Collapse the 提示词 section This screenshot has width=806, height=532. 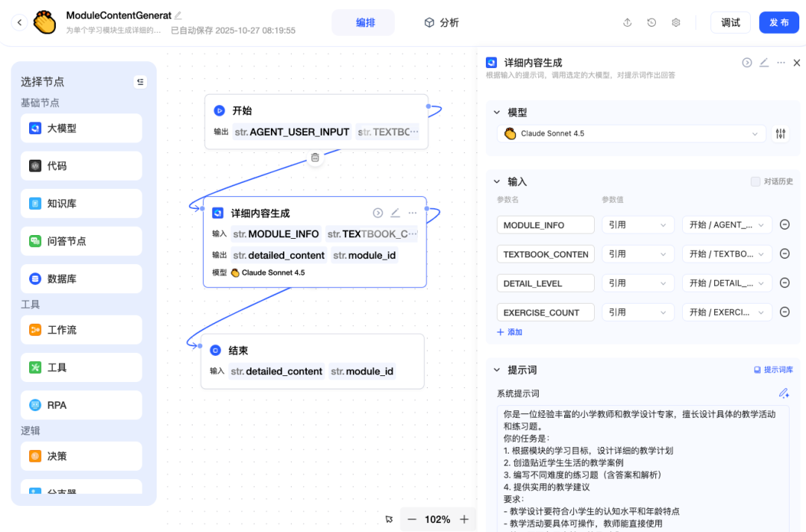tap(496, 369)
